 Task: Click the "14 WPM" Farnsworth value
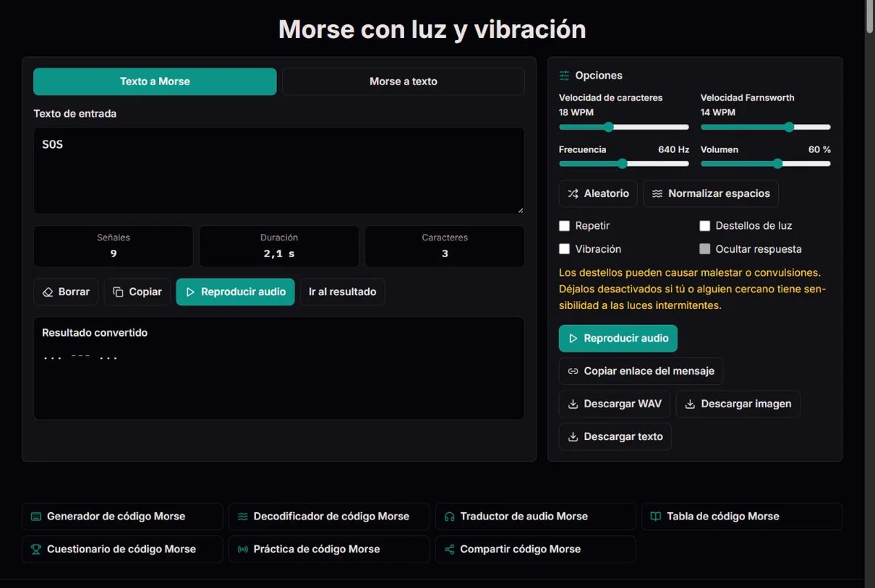coord(718,112)
